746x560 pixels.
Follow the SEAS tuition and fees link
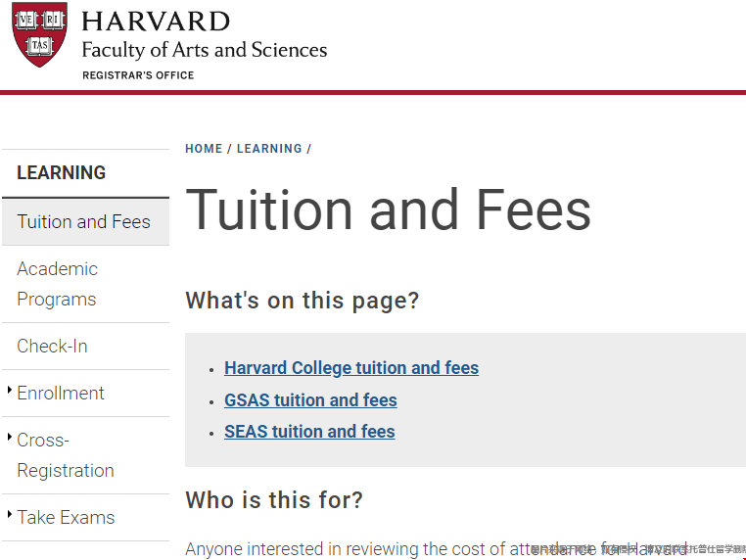tap(309, 432)
